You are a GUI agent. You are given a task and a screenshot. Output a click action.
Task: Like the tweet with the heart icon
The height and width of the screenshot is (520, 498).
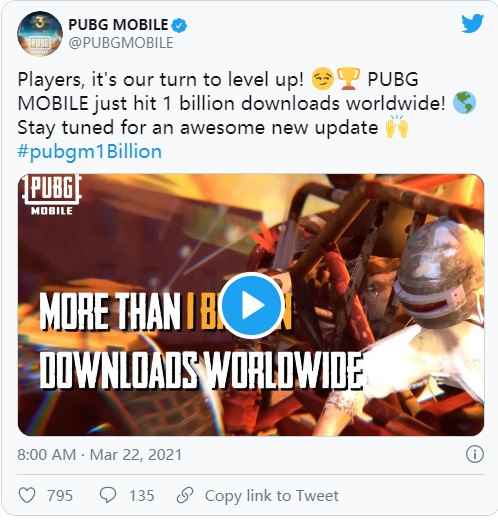click(x=27, y=495)
